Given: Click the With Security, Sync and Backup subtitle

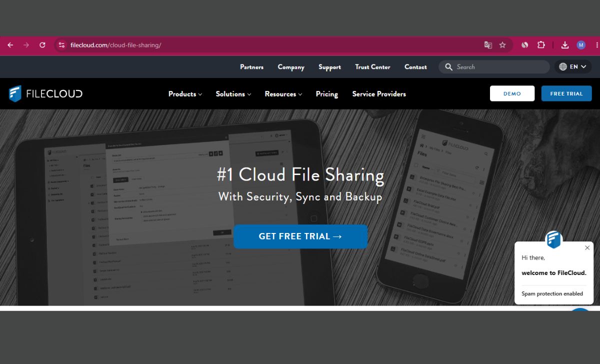Looking at the screenshot, I should coord(300,197).
